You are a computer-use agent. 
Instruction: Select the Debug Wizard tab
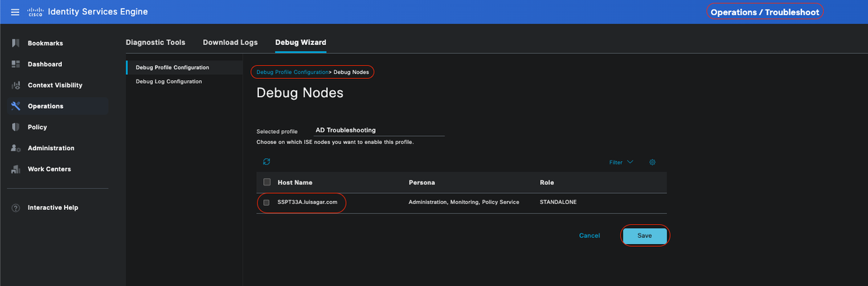point(300,42)
